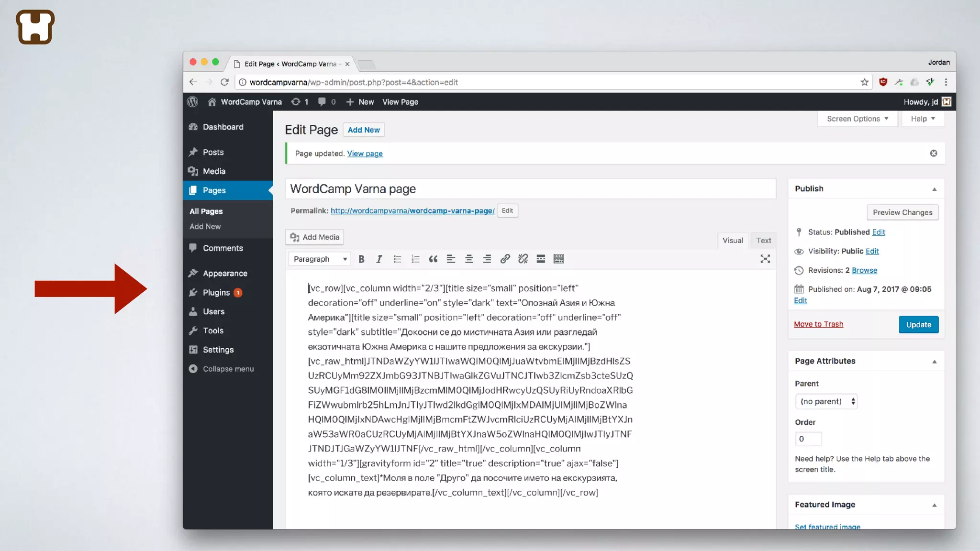Collapse the Publish panel
The height and width of the screenshot is (551, 980).
click(x=934, y=189)
